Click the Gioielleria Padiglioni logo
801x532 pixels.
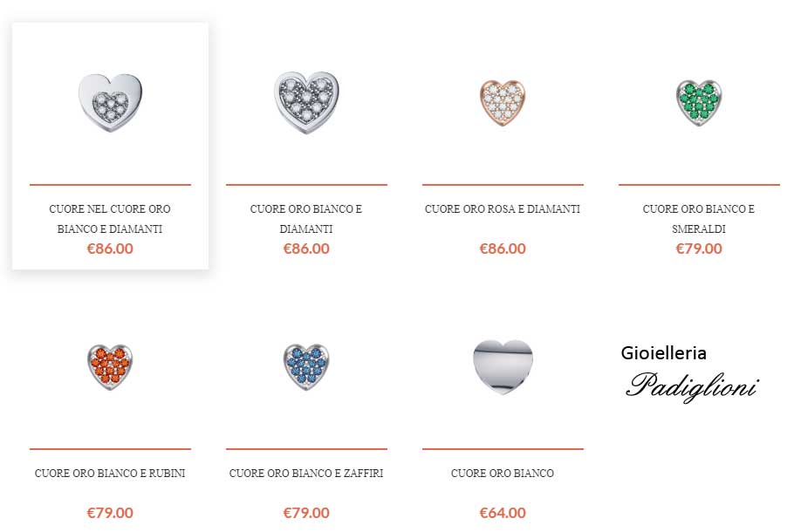[x=690, y=374]
